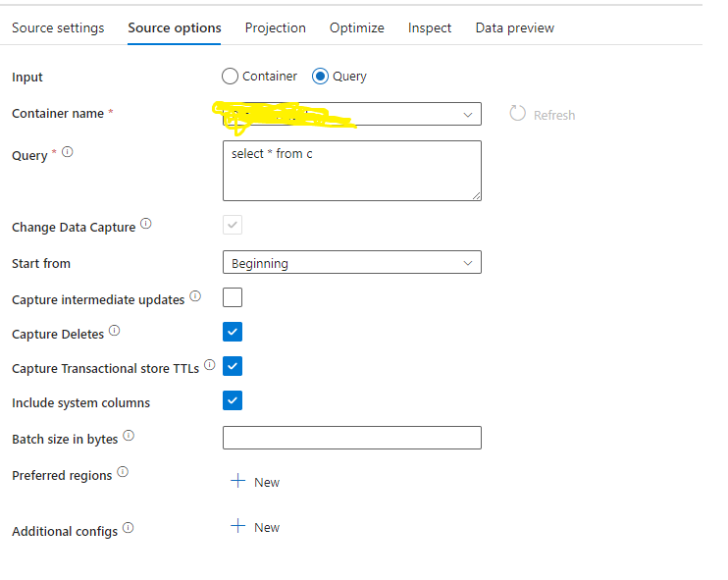This screenshot has width=728, height=580.
Task: Uncheck the Include system columns checkbox
Action: (233, 400)
